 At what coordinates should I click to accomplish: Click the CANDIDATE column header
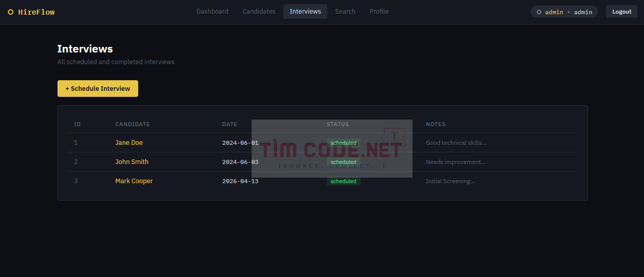tap(132, 124)
